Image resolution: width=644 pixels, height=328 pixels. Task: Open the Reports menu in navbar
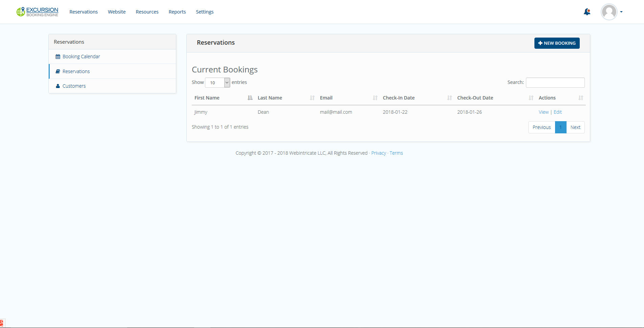[177, 12]
